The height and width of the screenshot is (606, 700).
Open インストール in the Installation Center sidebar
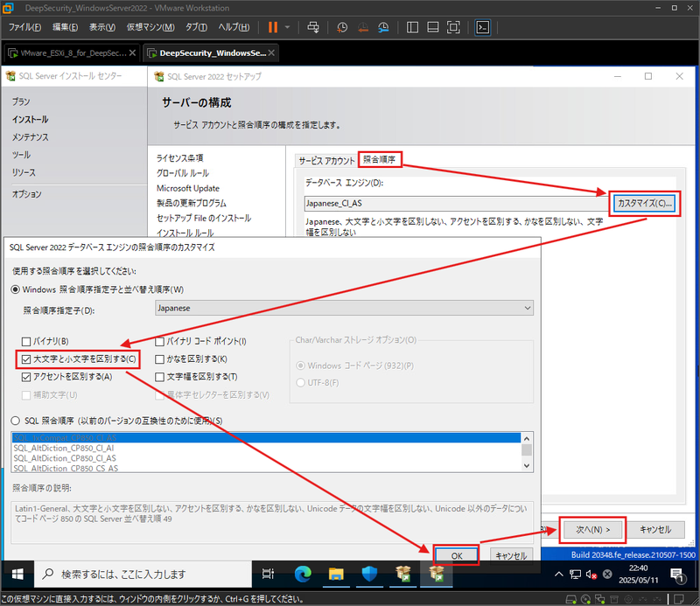coord(31,120)
